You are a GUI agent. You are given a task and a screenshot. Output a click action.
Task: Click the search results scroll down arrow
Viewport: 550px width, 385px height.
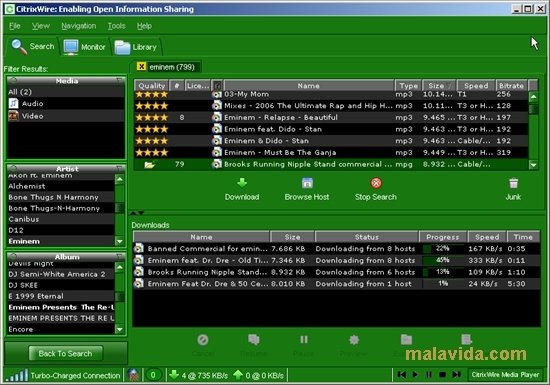533,164
